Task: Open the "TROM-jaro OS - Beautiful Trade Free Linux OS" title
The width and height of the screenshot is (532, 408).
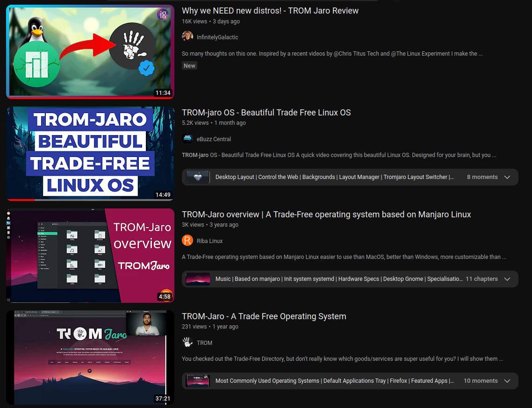Action: pos(266,113)
